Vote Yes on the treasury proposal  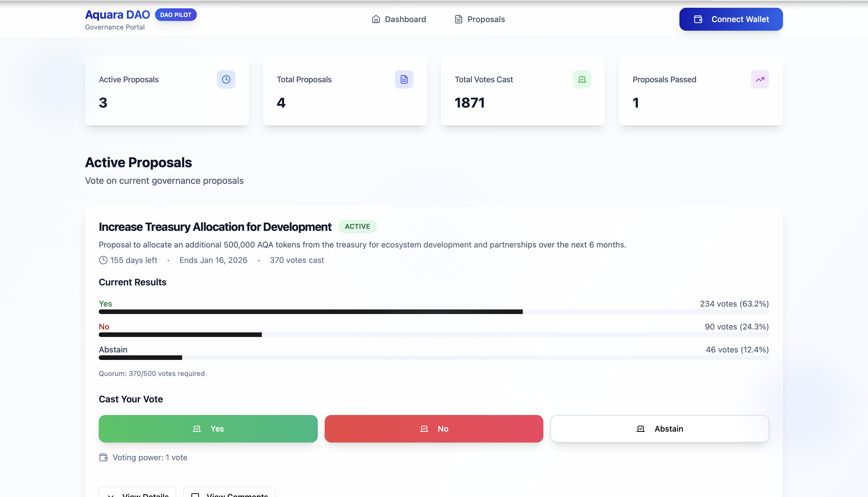[208, 429]
